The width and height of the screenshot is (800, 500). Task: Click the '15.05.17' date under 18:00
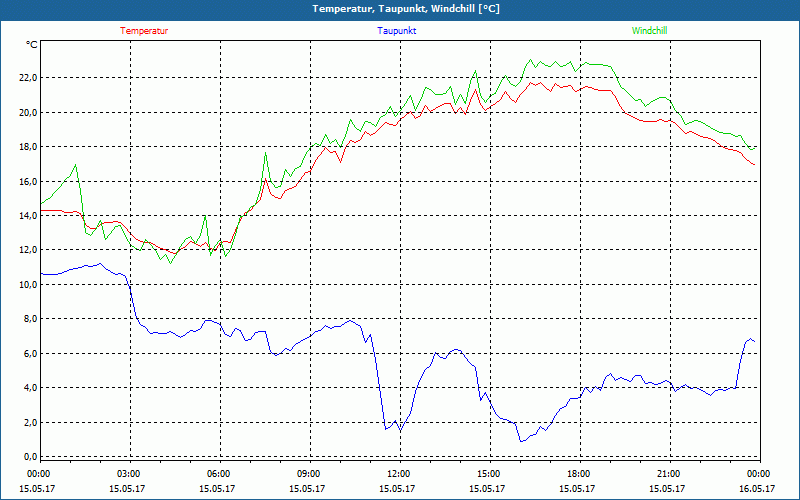(577, 488)
